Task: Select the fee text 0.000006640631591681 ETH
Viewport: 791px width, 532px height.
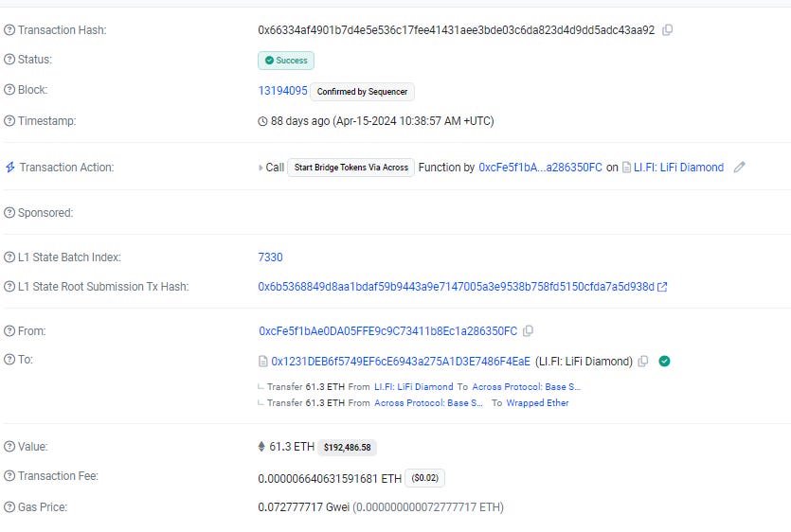Action: pos(330,478)
